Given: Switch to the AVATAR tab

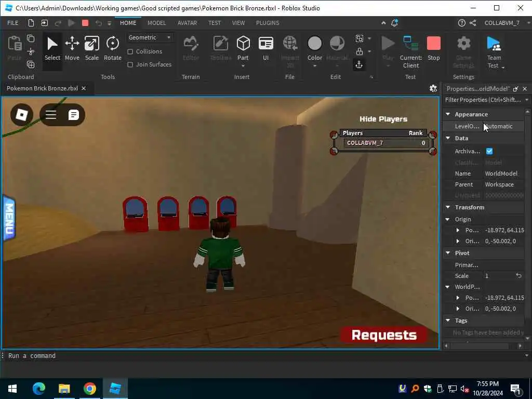Looking at the screenshot, I should (187, 23).
